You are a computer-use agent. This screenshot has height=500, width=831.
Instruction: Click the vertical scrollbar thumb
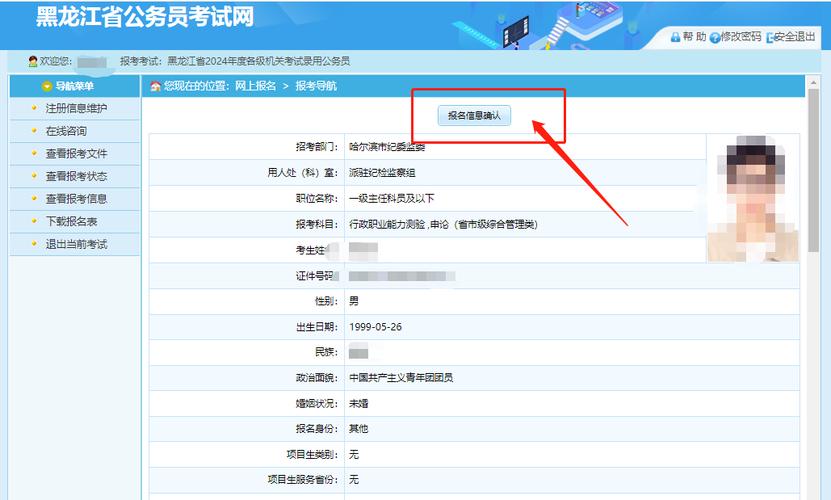813,170
